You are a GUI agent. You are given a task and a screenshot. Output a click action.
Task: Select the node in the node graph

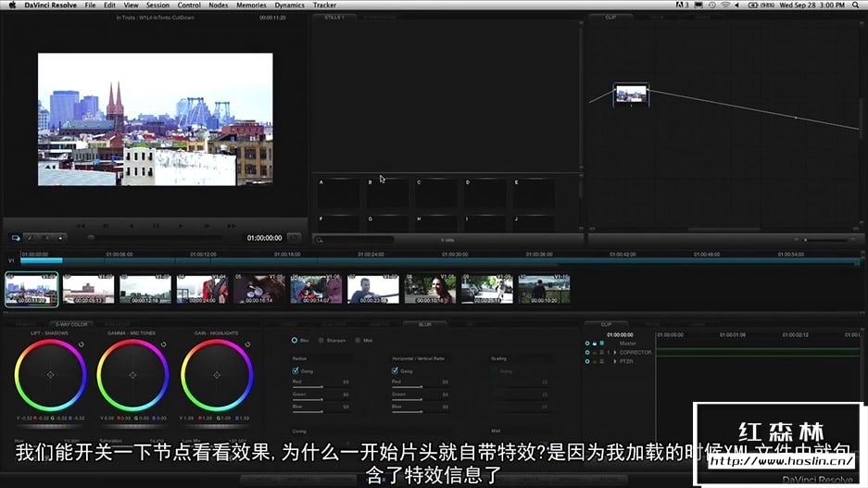pos(631,94)
